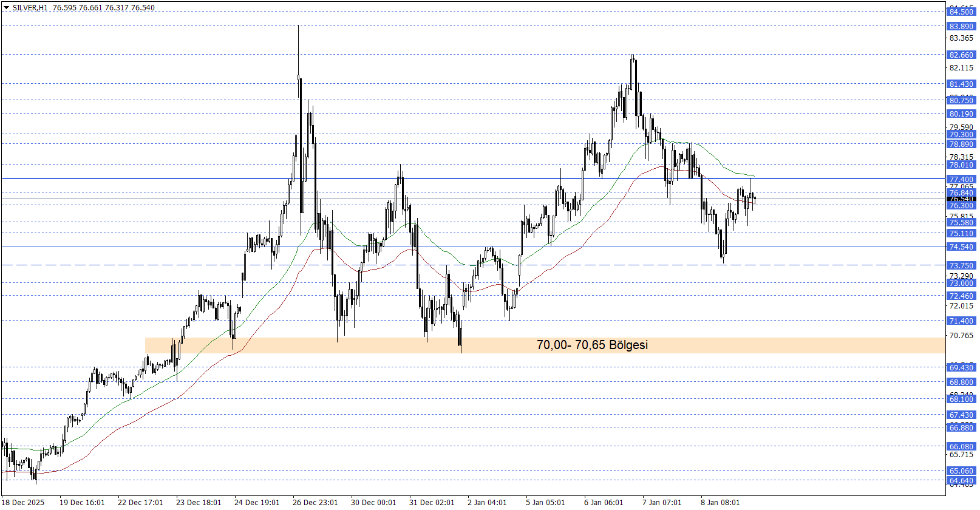Select the '70,00- 70,65 Bölgesi' text label
This screenshot has width=980, height=510.
[x=592, y=345]
